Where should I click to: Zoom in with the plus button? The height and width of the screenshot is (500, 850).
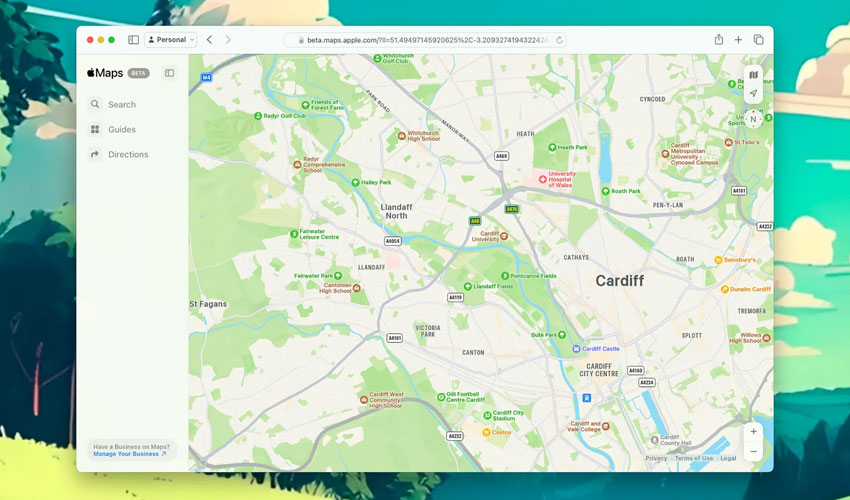point(753,432)
